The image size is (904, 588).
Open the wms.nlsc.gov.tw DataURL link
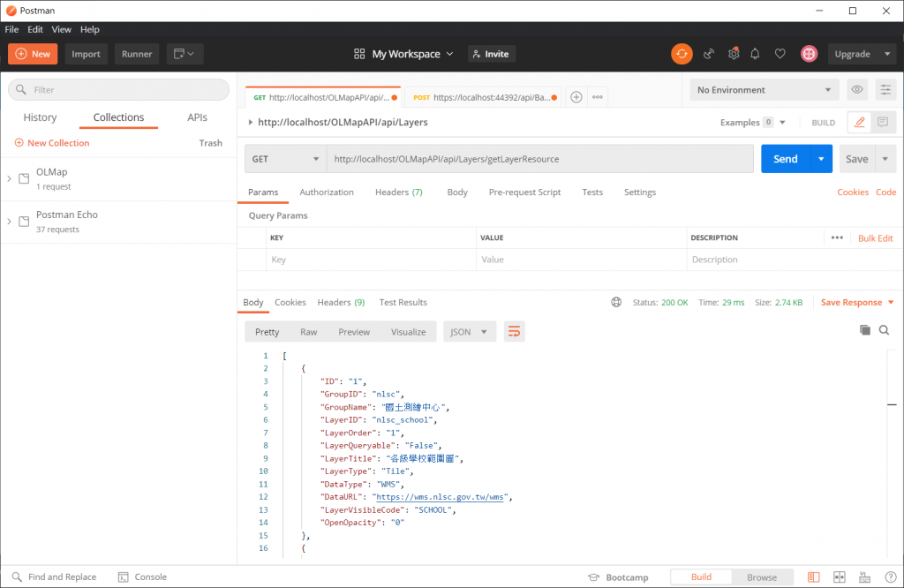(x=441, y=496)
